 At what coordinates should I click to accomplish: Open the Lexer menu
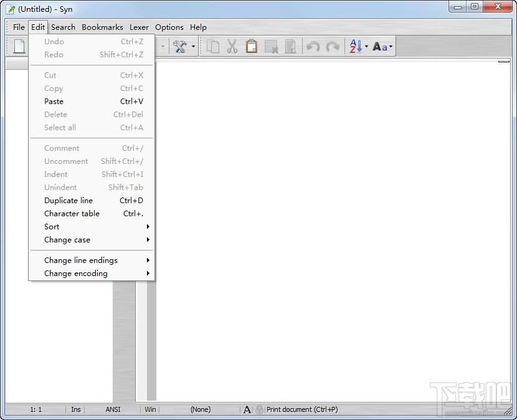(139, 27)
